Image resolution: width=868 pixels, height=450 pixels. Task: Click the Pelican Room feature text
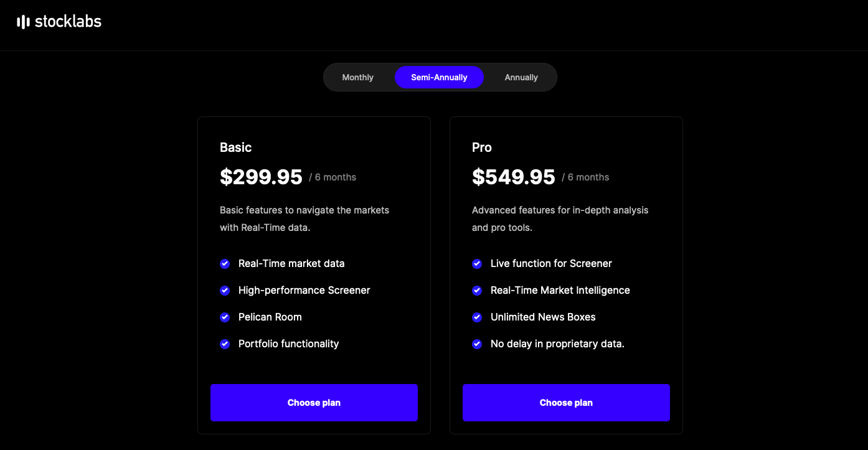270,317
